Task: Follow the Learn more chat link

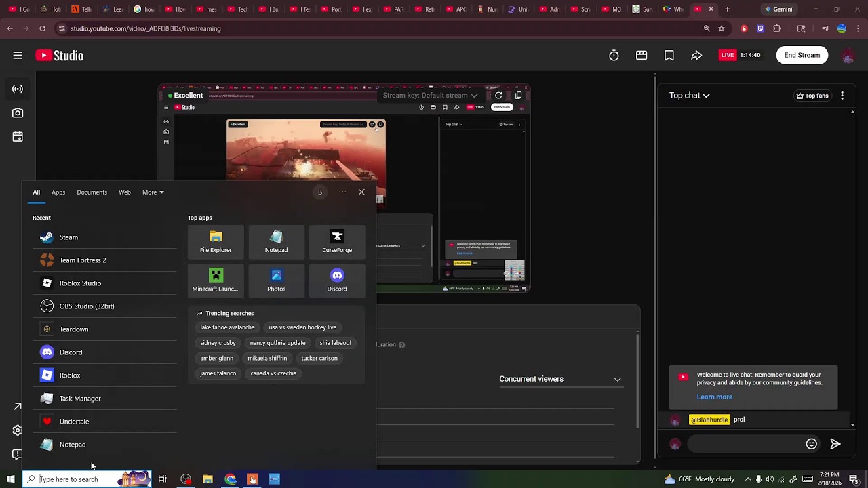Action: click(715, 397)
